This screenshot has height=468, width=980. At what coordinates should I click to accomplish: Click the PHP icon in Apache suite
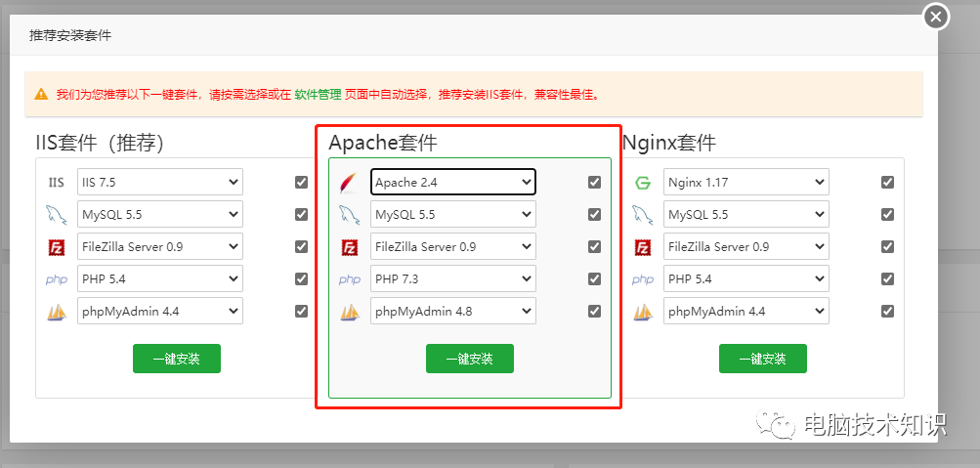350,279
